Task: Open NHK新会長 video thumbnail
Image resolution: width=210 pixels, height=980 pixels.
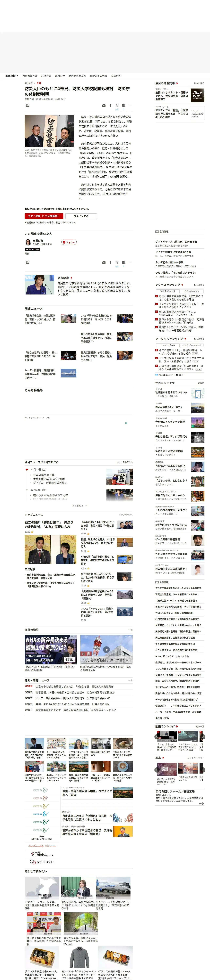Action: [x=51, y=649]
